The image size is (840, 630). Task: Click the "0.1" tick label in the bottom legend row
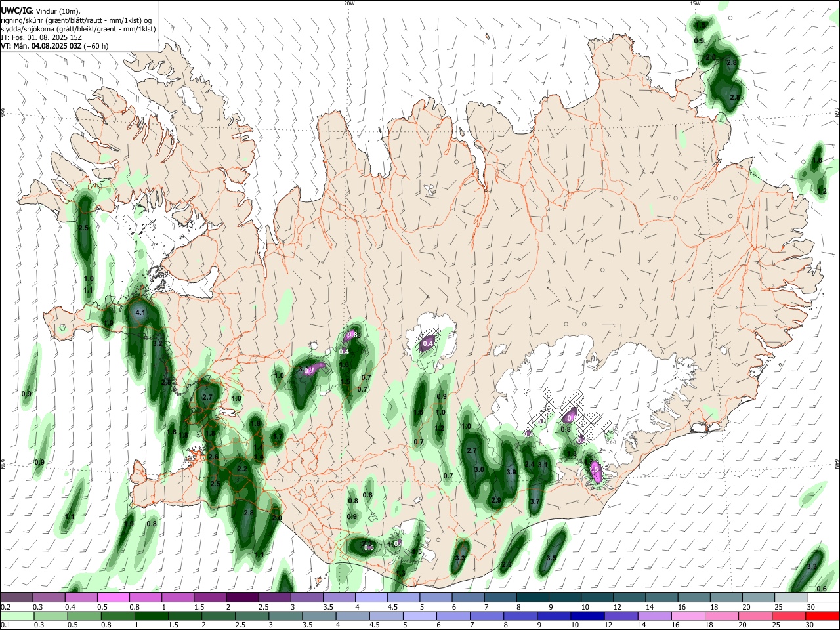point(5,625)
